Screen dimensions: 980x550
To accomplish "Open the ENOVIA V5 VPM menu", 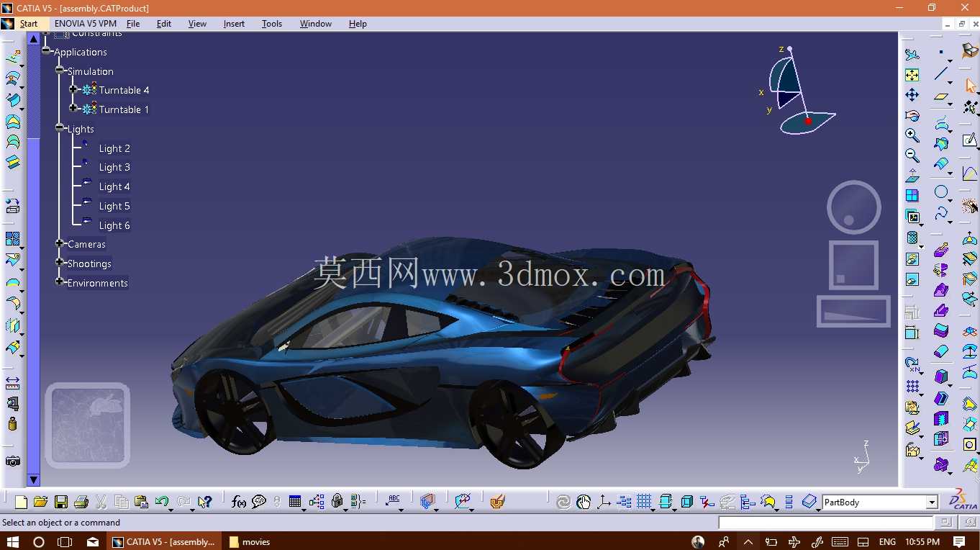I will 86,24.
